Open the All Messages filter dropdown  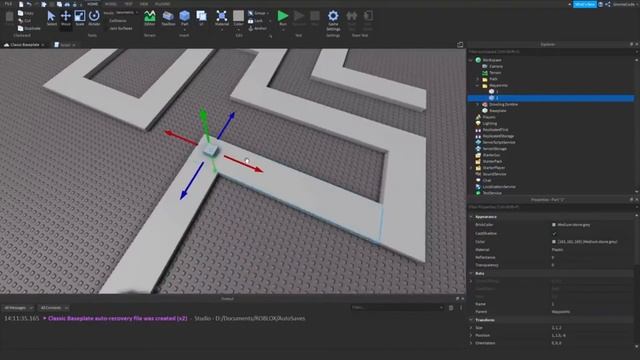[x=18, y=308]
